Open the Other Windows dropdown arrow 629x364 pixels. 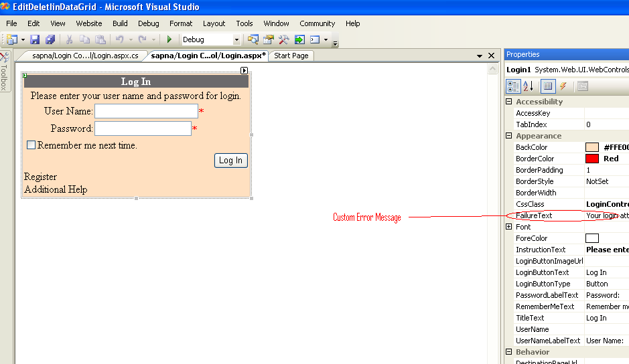click(326, 39)
